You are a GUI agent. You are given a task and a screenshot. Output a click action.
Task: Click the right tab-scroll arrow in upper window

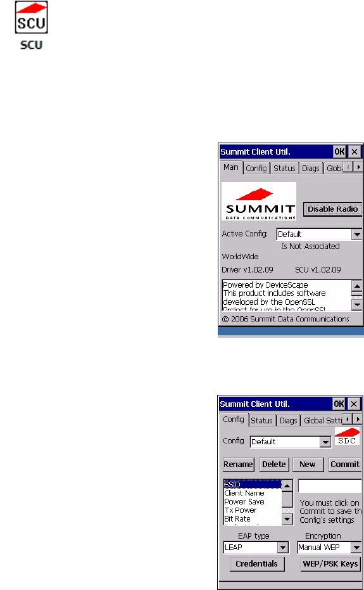click(358, 166)
